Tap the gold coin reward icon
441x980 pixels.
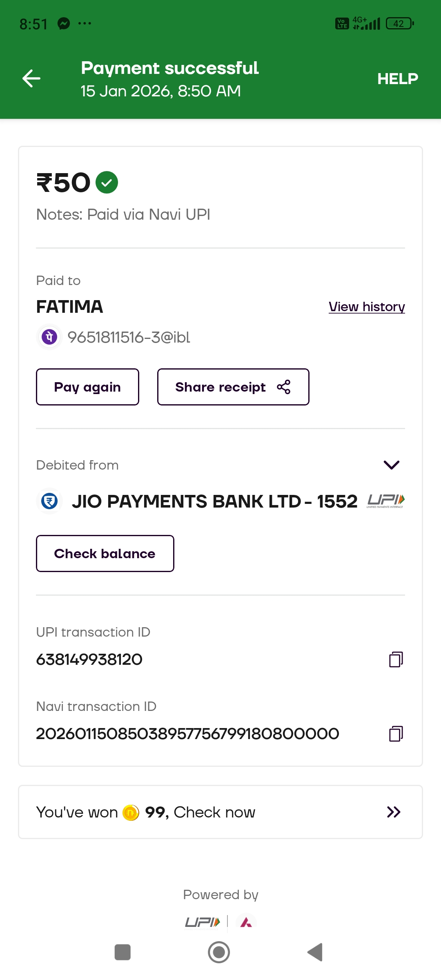131,813
